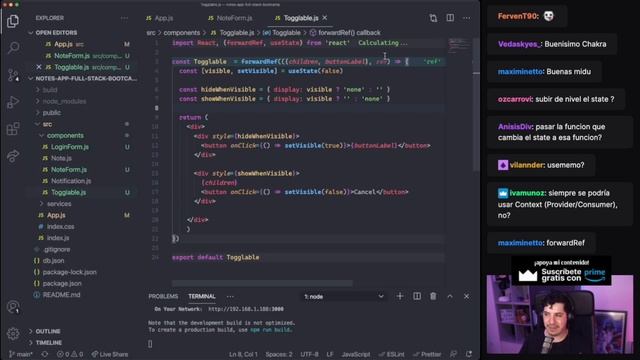This screenshot has width=640, height=360.
Task: Click the sync changes icon in status bar
Action: point(45,354)
